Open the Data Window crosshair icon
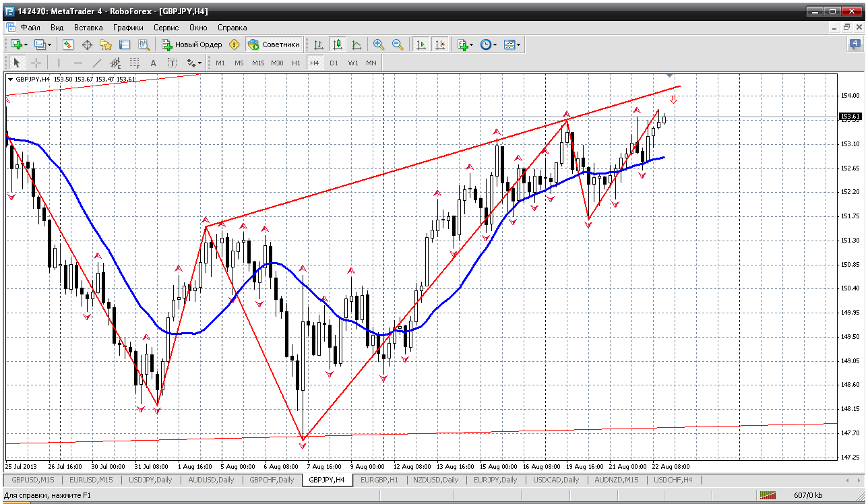The image size is (868, 504). [87, 44]
